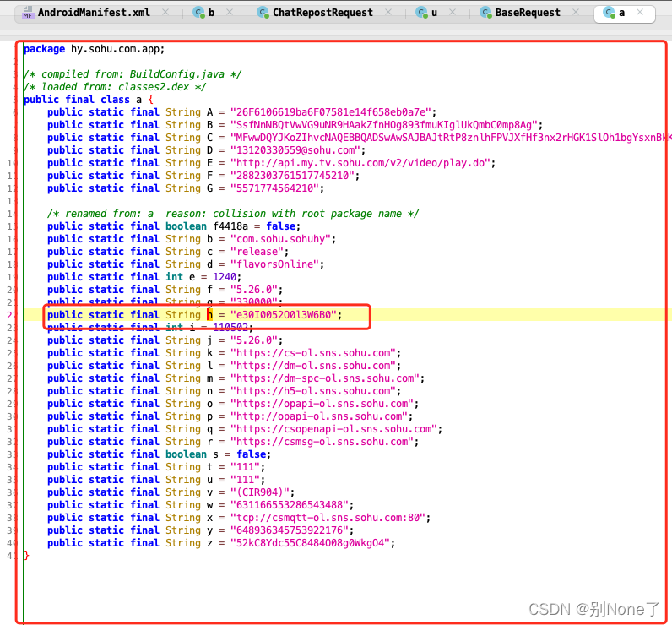Click the manifest file icon on AndroidManifest.xml tab
672x625 pixels.
coord(27,13)
